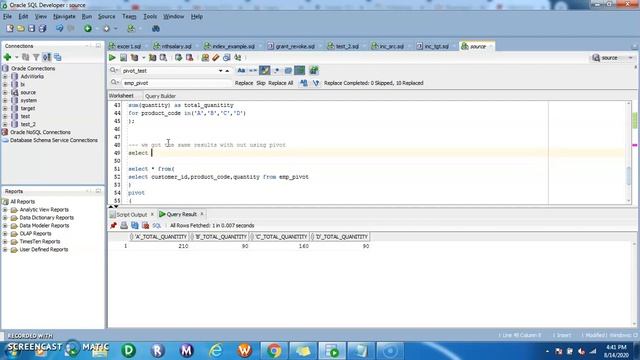Close the Query Result tab

coord(202,214)
